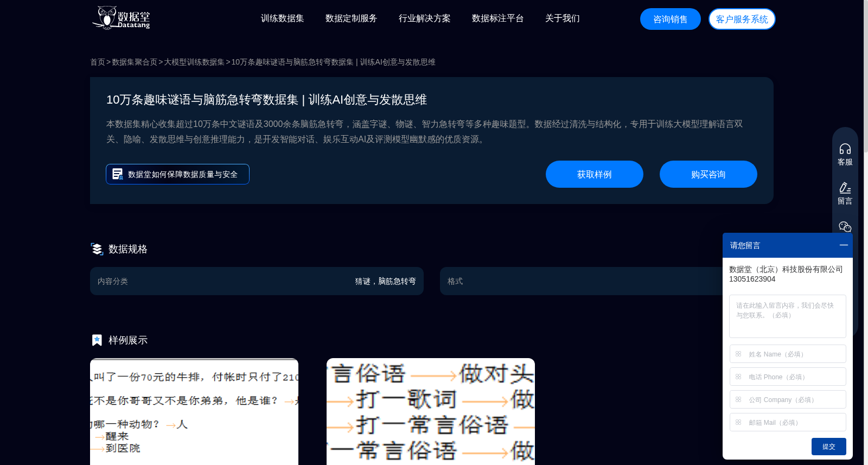This screenshot has height=465, width=868.
Task: Focus the 邮箱 Mail field
Action: point(788,422)
